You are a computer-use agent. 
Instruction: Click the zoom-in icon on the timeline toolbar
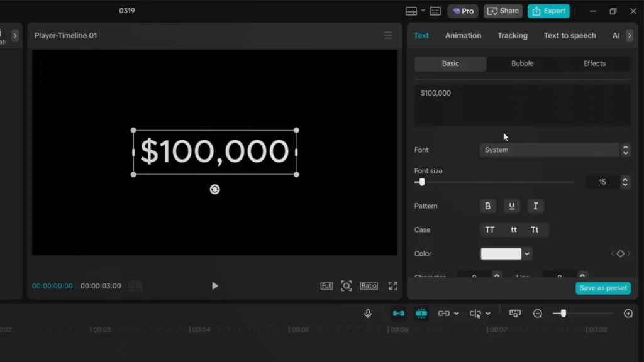(627, 313)
